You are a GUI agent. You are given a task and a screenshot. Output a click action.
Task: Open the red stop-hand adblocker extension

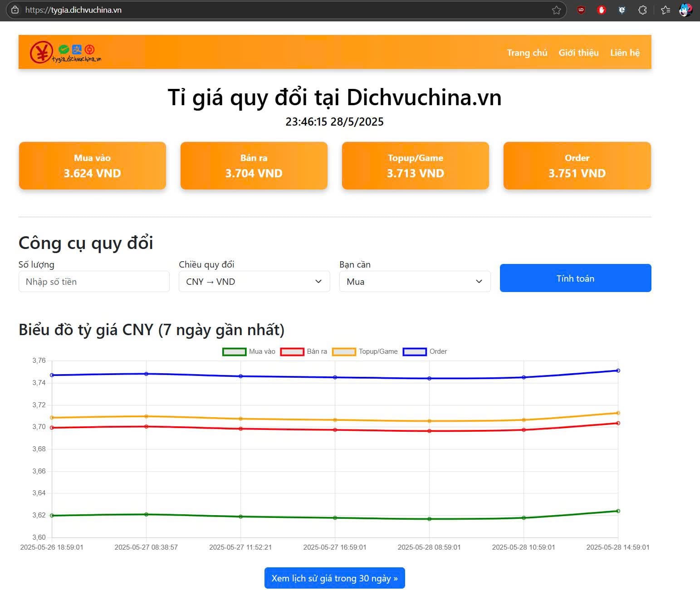(602, 10)
